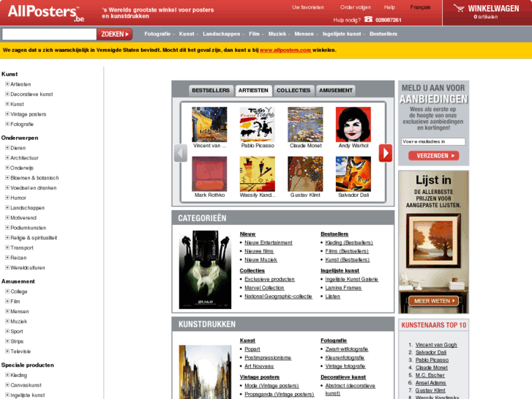Open Andy Warhol artist thumbnail
This screenshot has width=532, height=399.
coord(353,124)
